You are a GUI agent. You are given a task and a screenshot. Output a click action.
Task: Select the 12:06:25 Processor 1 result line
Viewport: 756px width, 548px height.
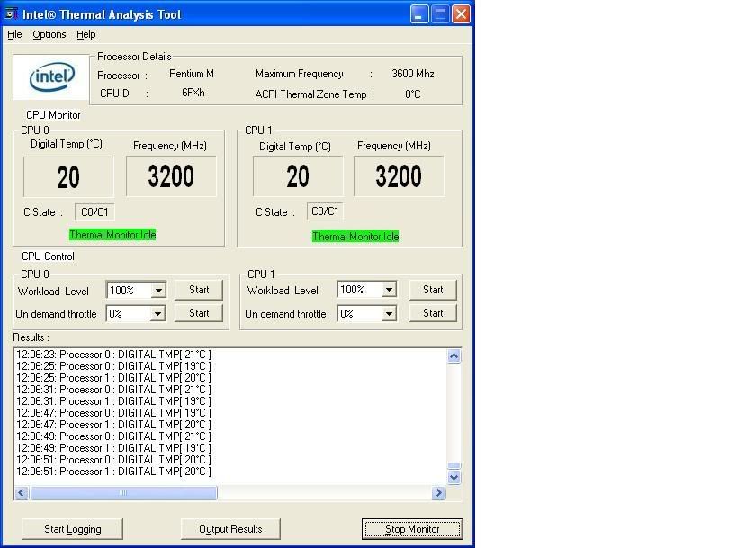pyautogui.click(x=113, y=378)
